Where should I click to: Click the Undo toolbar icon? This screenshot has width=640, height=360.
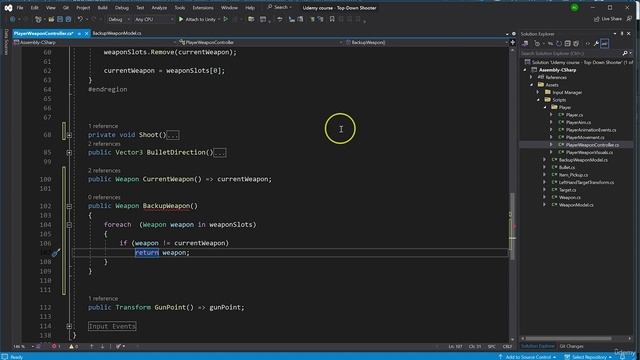point(80,19)
